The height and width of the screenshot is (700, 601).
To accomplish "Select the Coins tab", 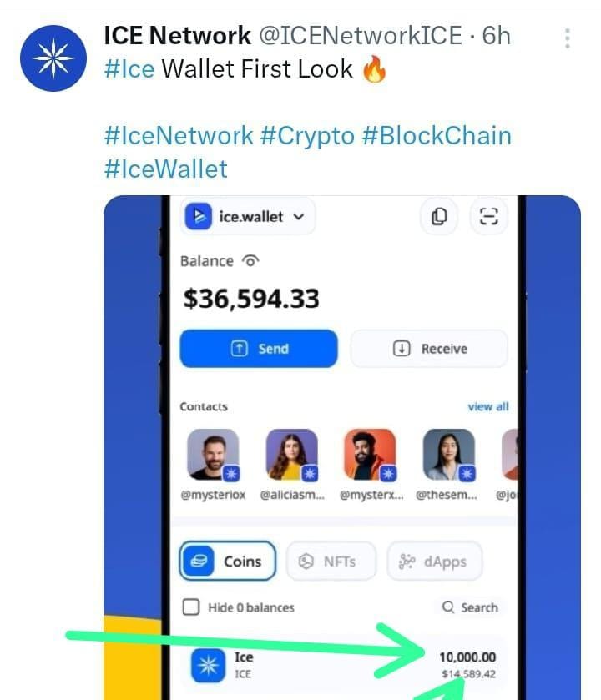I will pyautogui.click(x=227, y=561).
